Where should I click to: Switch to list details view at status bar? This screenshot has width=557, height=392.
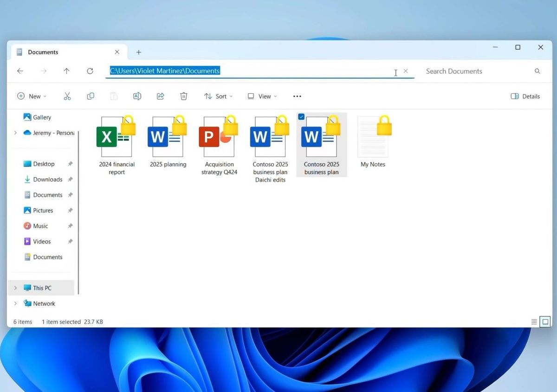click(x=534, y=321)
